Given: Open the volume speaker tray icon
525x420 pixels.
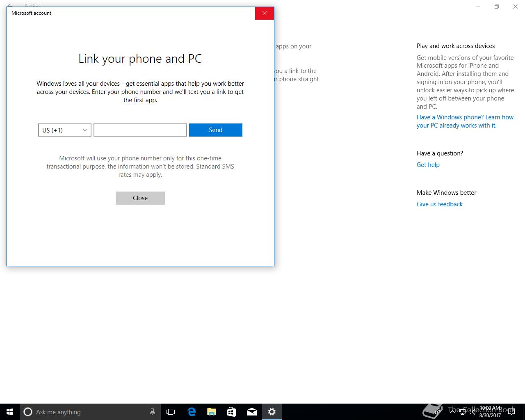Looking at the screenshot, I should coord(472,411).
